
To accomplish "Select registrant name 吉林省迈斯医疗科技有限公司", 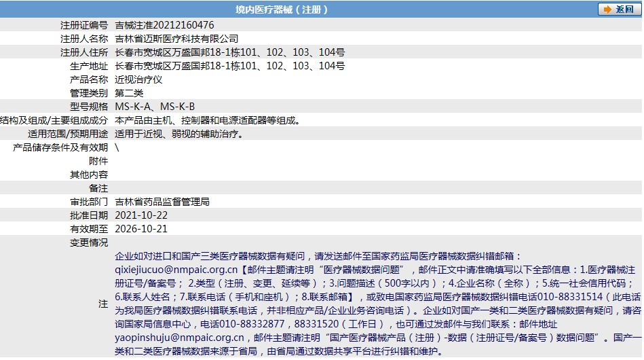I will [x=176, y=39].
